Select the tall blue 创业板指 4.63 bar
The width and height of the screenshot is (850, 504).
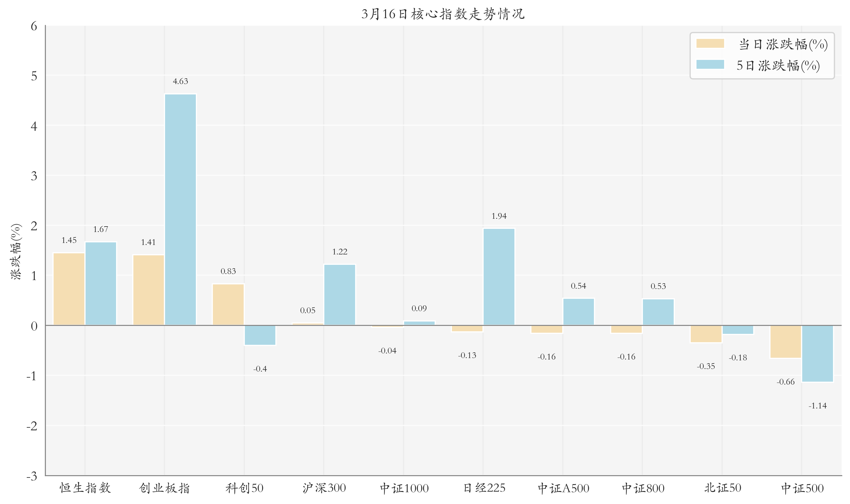pos(180,210)
